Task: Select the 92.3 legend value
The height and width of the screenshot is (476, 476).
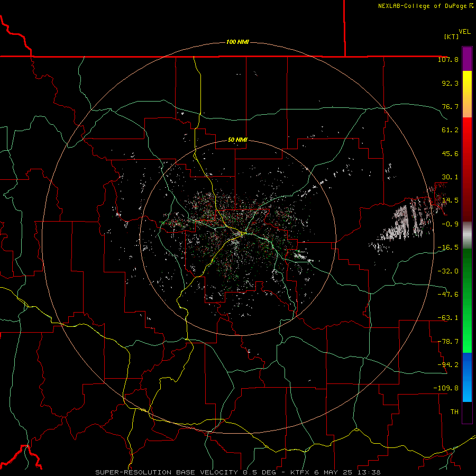Action: [450, 83]
